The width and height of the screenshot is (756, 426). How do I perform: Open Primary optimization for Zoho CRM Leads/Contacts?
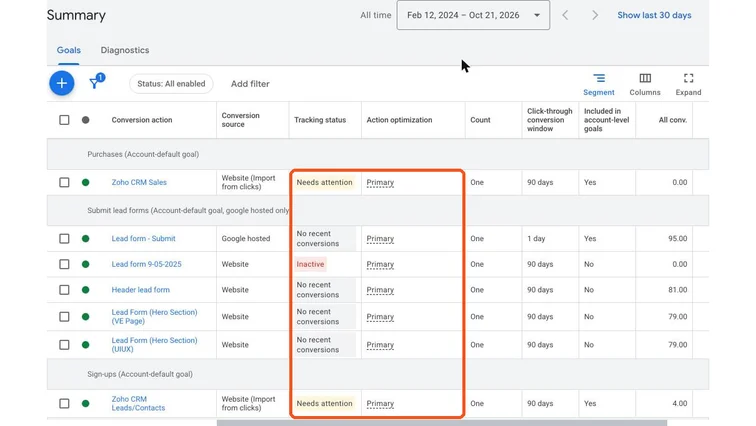point(380,403)
